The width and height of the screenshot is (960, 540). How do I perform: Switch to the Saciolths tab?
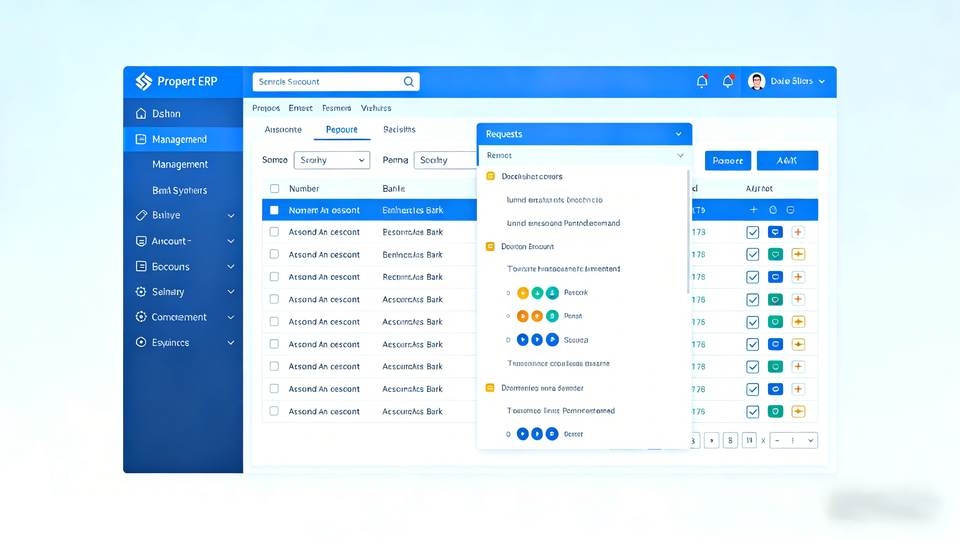(x=399, y=129)
